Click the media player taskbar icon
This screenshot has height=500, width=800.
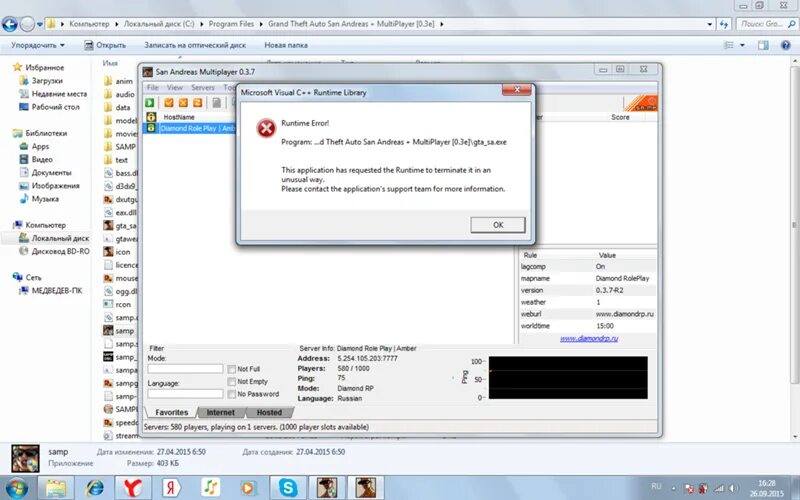(x=248, y=488)
